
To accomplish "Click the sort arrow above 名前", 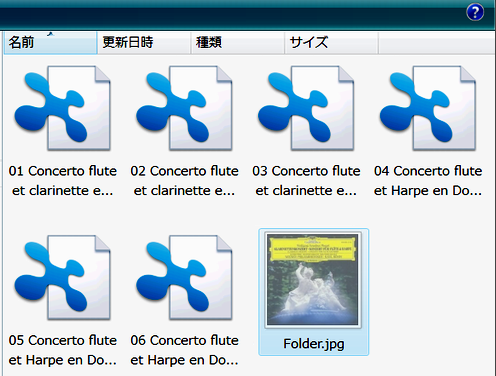I will [x=50, y=34].
